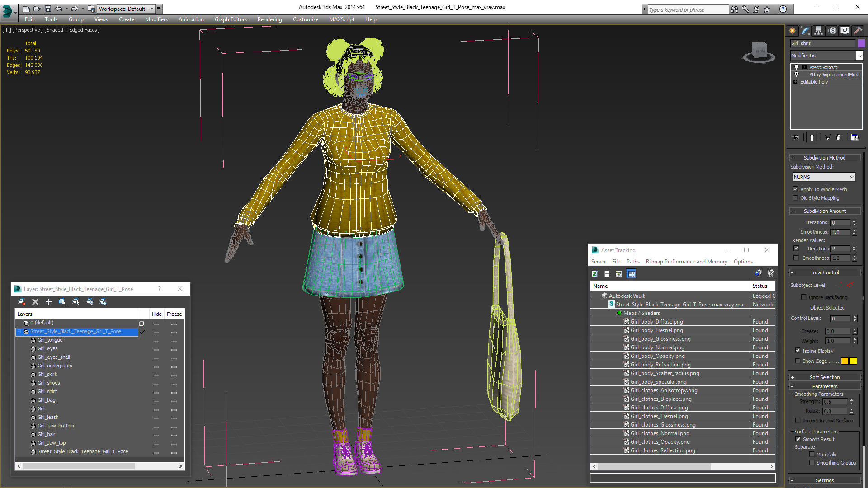The image size is (868, 488).
Task: Enable Ignore Backfacing checkbox
Action: (x=803, y=297)
